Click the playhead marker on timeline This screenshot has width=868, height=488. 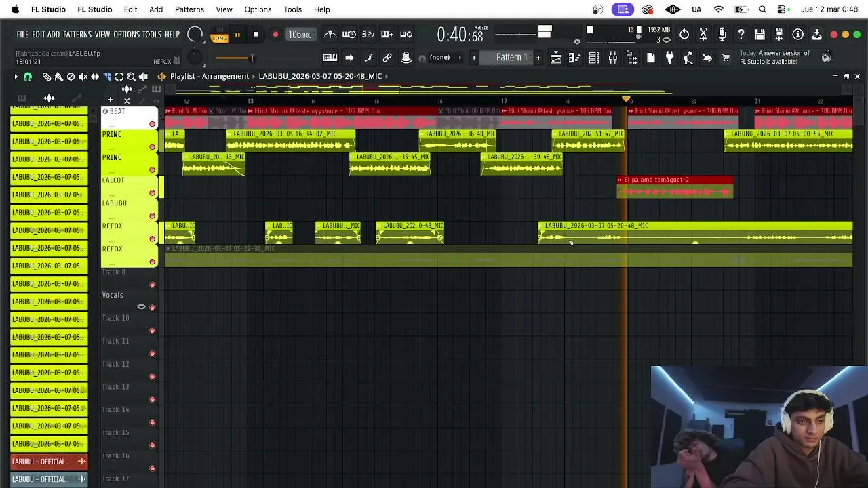[x=625, y=100]
